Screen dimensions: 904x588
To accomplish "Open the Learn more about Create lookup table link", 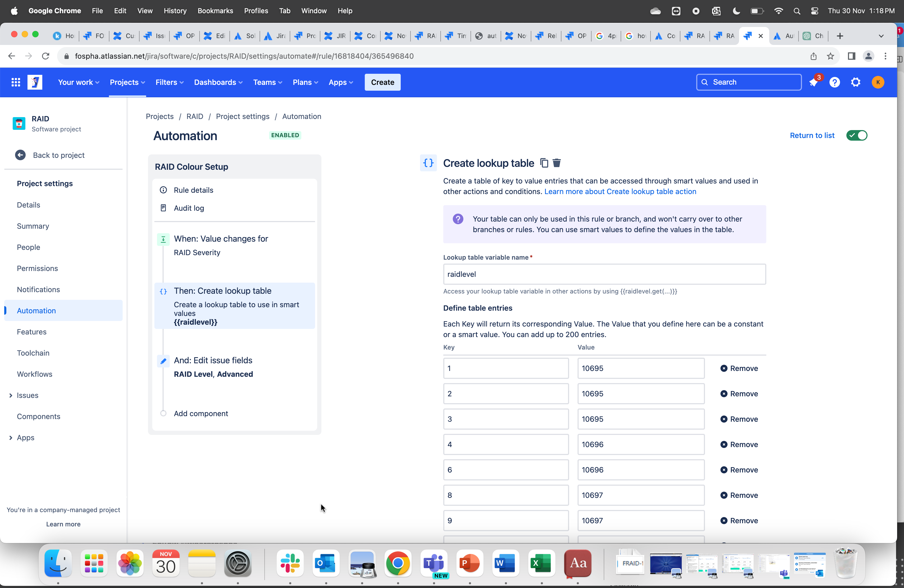I will click(x=620, y=191).
